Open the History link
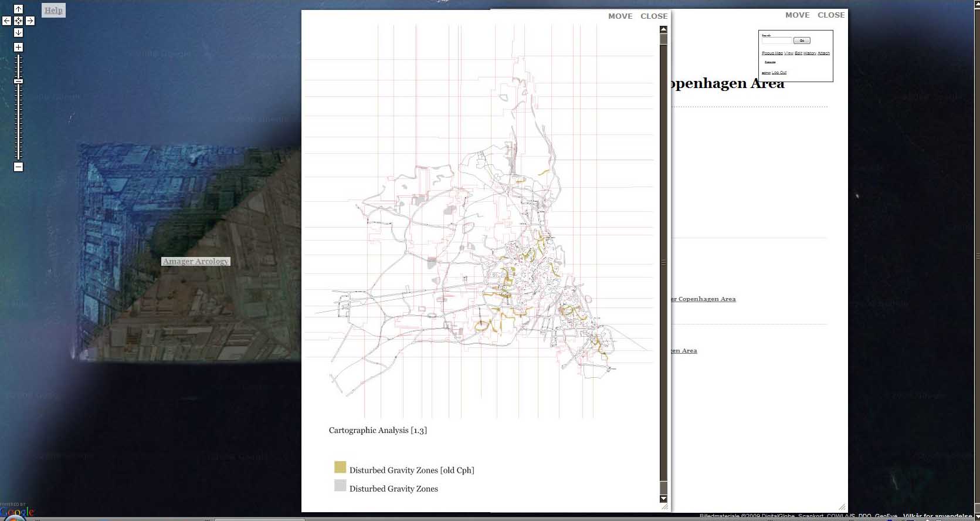Screen dimensions: 980x521 click(x=810, y=53)
